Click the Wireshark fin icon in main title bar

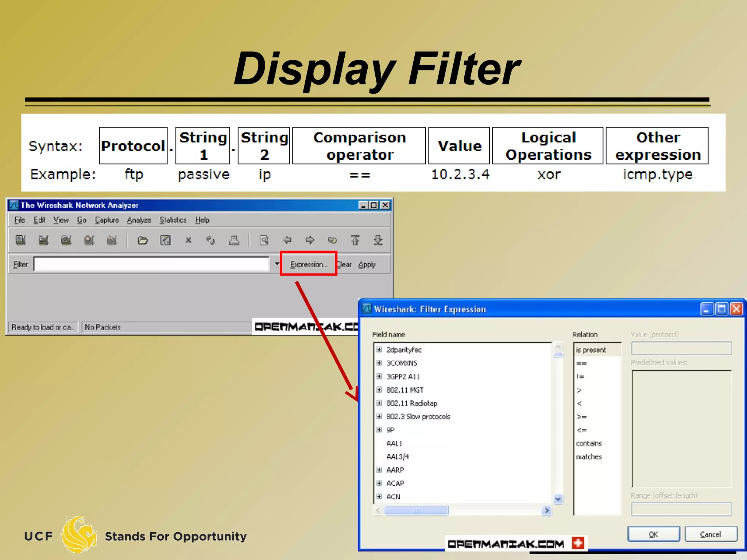coord(14,205)
